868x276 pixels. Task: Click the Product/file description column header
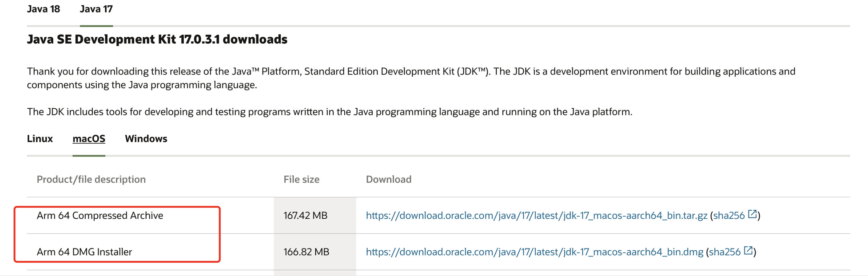(91, 179)
